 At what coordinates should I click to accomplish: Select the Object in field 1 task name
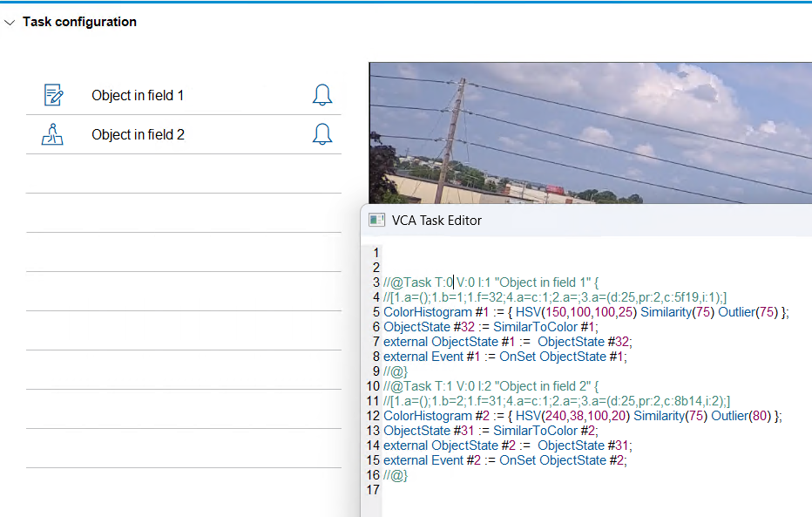tap(138, 95)
